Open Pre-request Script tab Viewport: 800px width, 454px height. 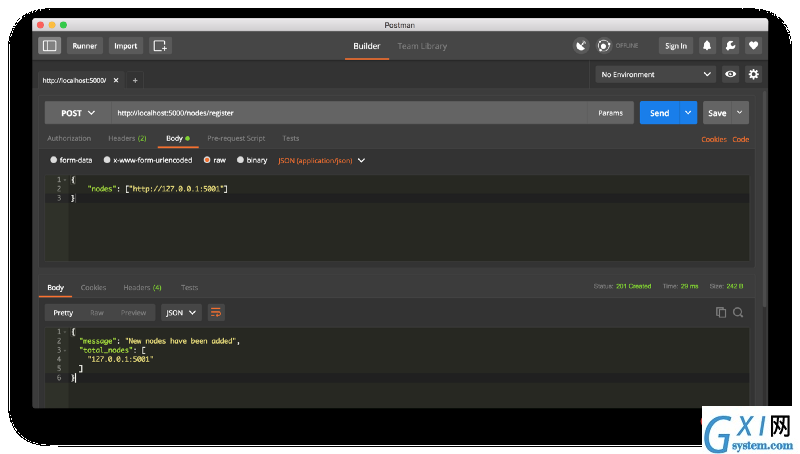point(236,138)
